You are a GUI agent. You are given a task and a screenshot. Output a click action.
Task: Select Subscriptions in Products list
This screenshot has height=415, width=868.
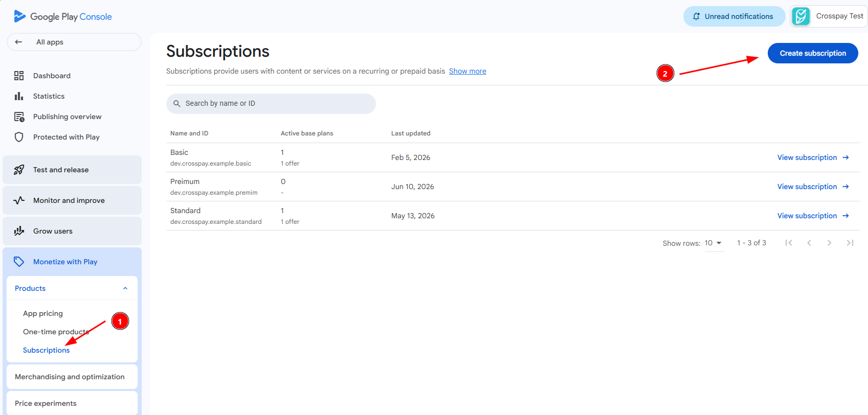(x=46, y=350)
